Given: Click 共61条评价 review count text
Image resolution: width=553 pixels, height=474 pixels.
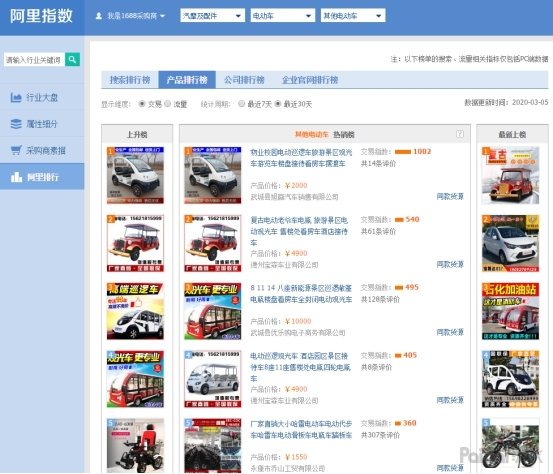Looking at the screenshot, I should click(378, 231).
